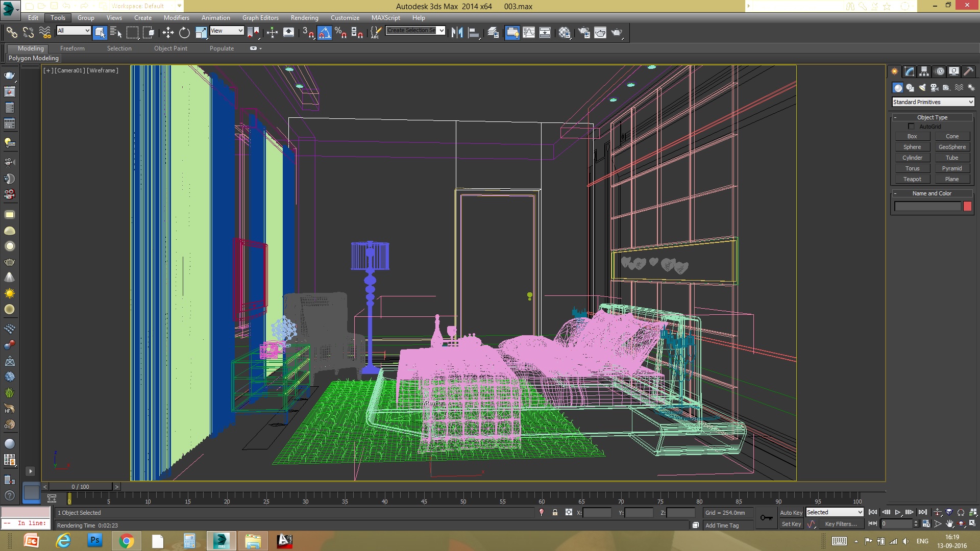Switch to the Modify panel tab icon
980x551 pixels.
(910, 71)
